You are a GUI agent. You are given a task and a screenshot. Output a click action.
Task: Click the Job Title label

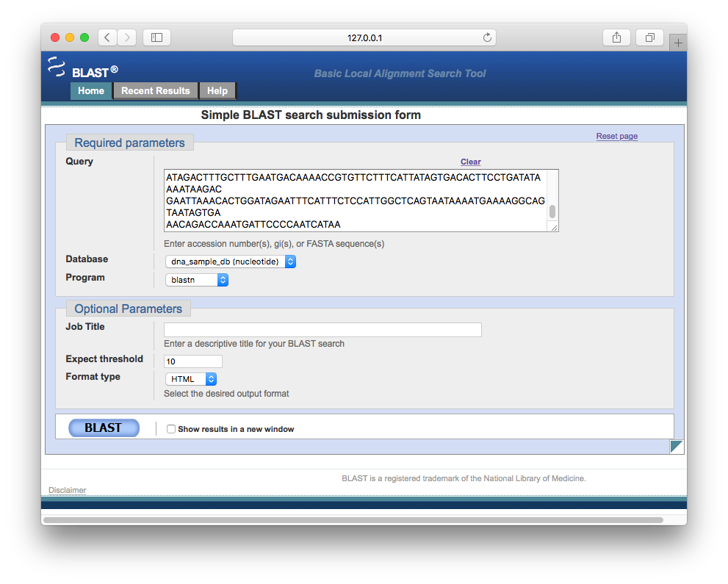(85, 326)
